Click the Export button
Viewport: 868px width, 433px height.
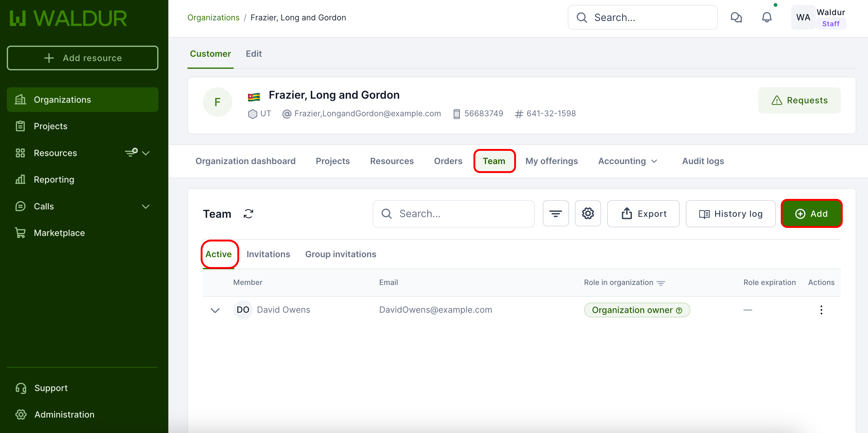point(643,214)
